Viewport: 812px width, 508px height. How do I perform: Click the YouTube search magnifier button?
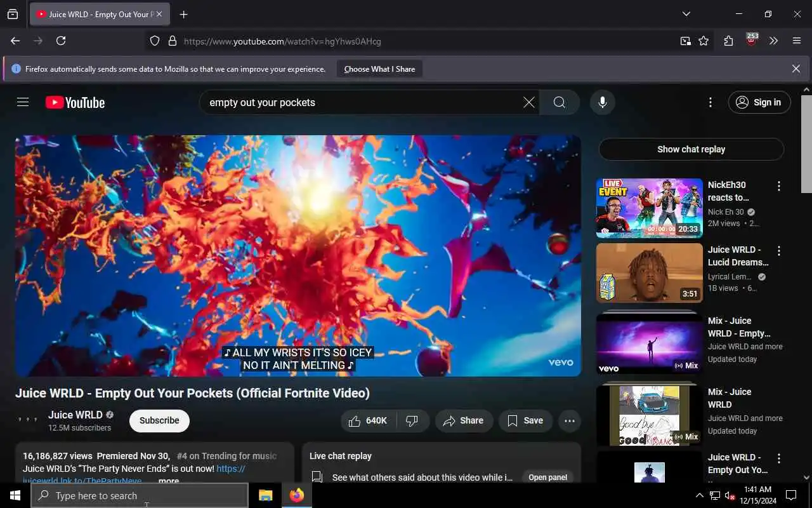click(559, 102)
